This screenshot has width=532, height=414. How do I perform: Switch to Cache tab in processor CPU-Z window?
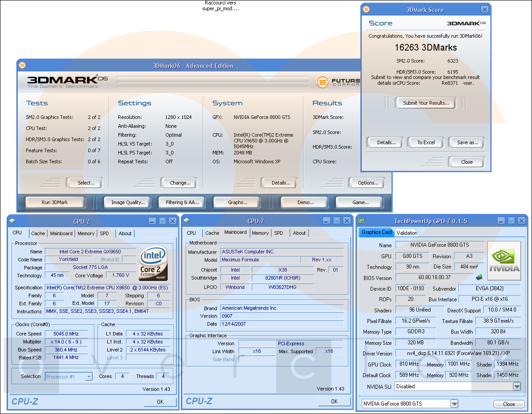38,233
